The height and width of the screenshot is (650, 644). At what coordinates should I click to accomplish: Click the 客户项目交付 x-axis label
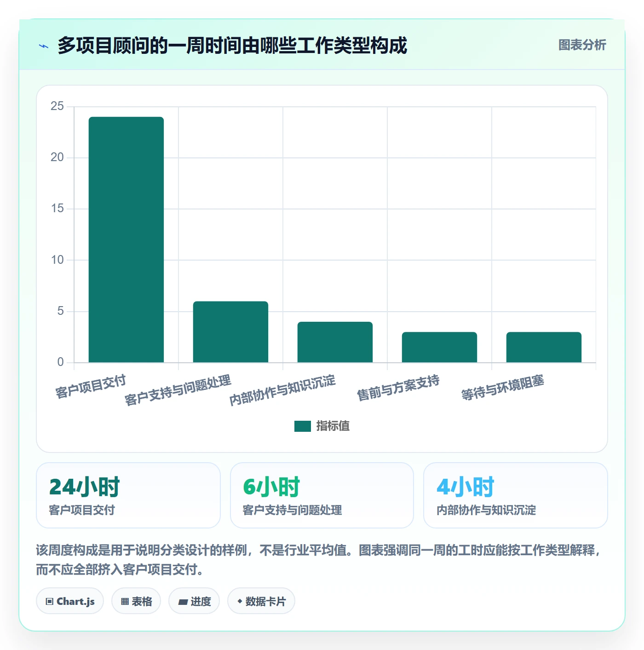tap(91, 387)
